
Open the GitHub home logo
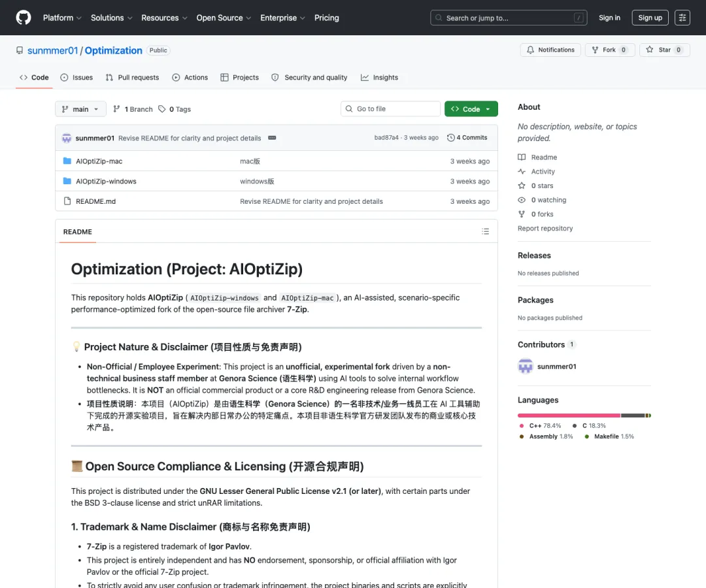point(24,18)
